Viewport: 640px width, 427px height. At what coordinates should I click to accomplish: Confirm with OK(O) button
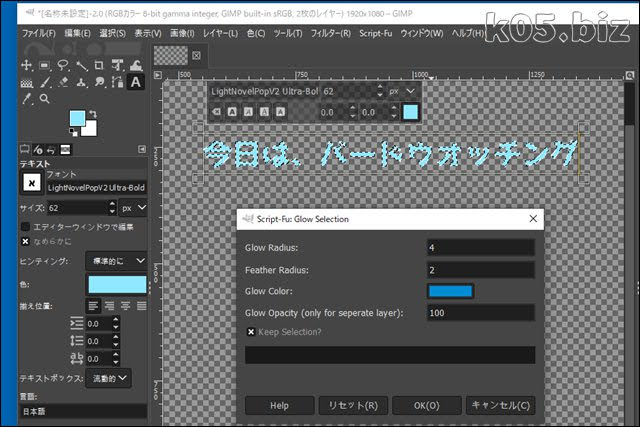pos(427,405)
